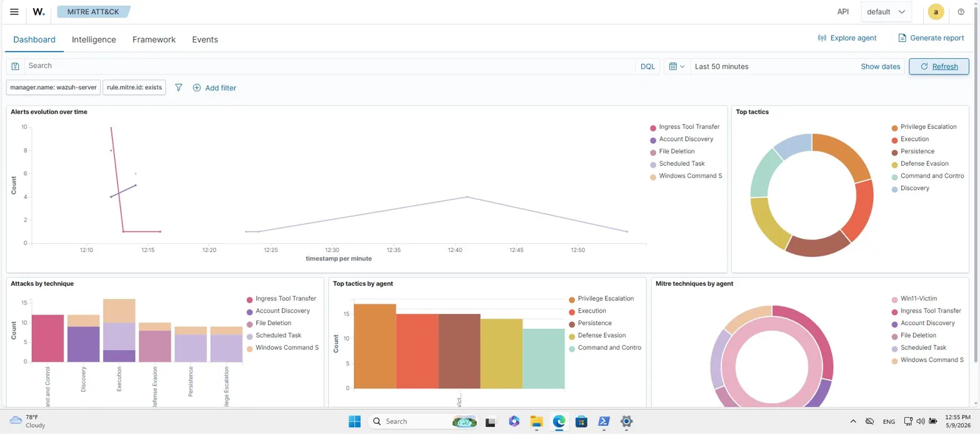Click the Wazuh 'W.' logo
The width and height of the screenshot is (980, 434).
tap(39, 12)
